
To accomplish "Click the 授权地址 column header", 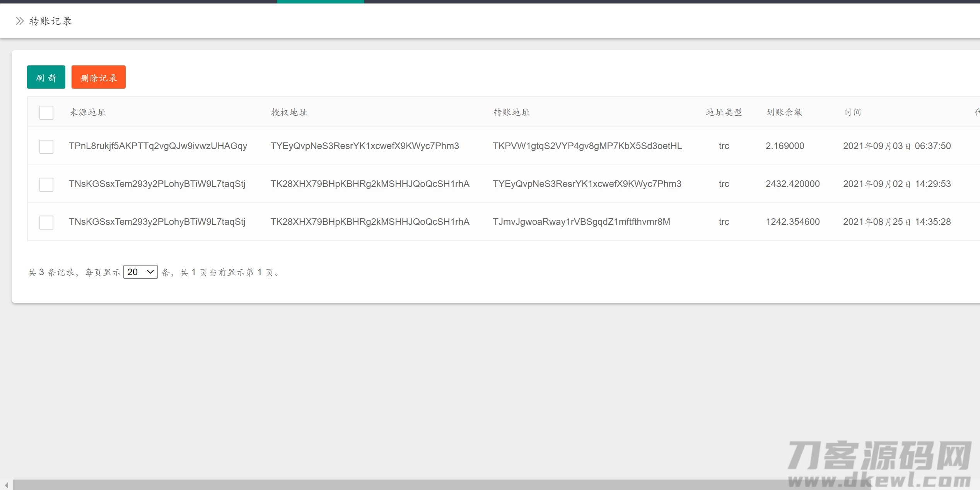I will 289,112.
